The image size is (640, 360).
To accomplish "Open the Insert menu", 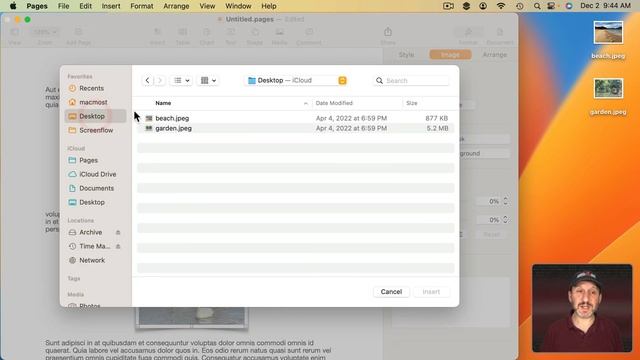I will (111, 6).
